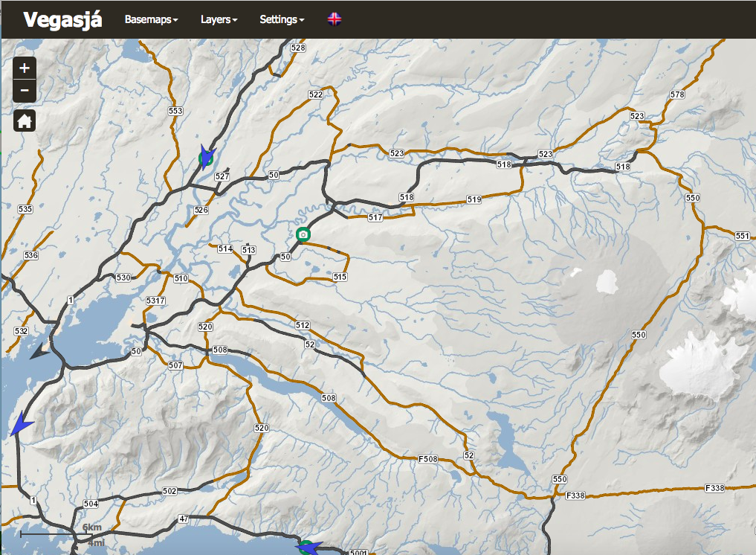Select blue wind arrow on road 1 west
Viewport: 756px width, 555px height.
coord(22,425)
